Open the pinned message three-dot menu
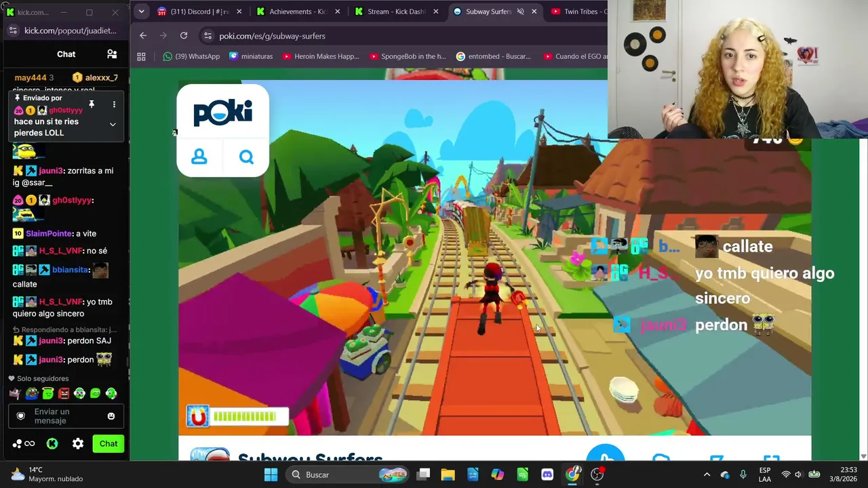Viewport: 868px width, 488px height. [114, 104]
